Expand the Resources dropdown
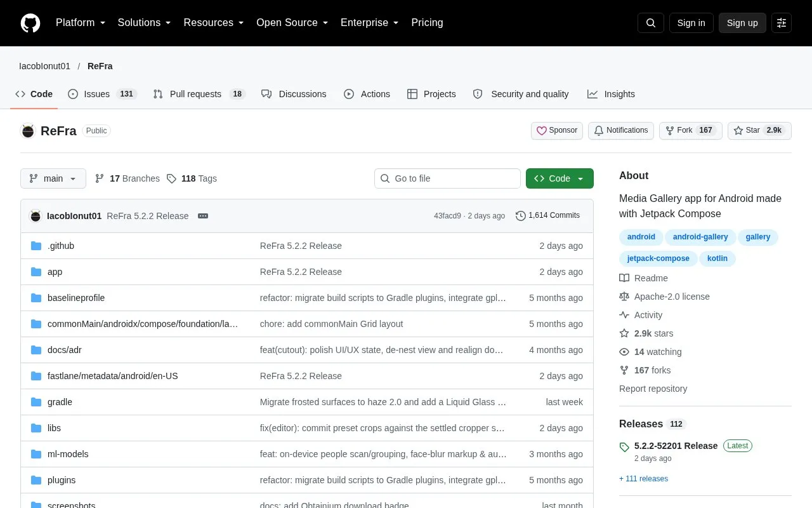Screen dimensions: 812x508 214,23
